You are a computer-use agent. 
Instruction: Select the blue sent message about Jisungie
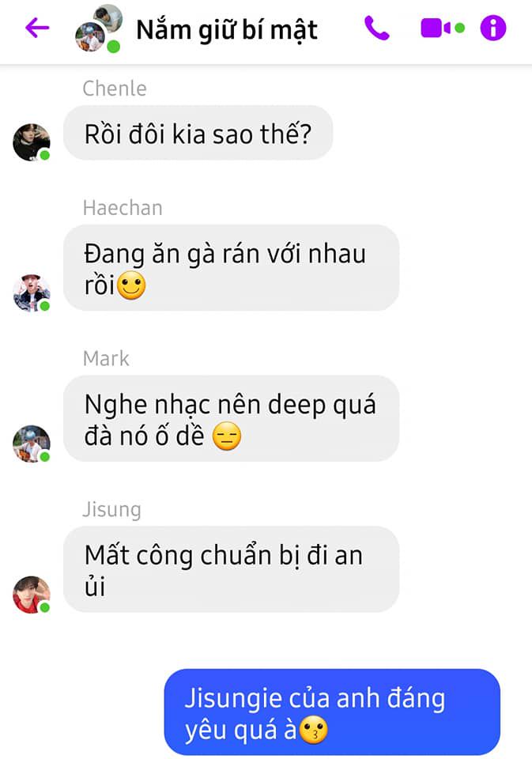coord(332,712)
